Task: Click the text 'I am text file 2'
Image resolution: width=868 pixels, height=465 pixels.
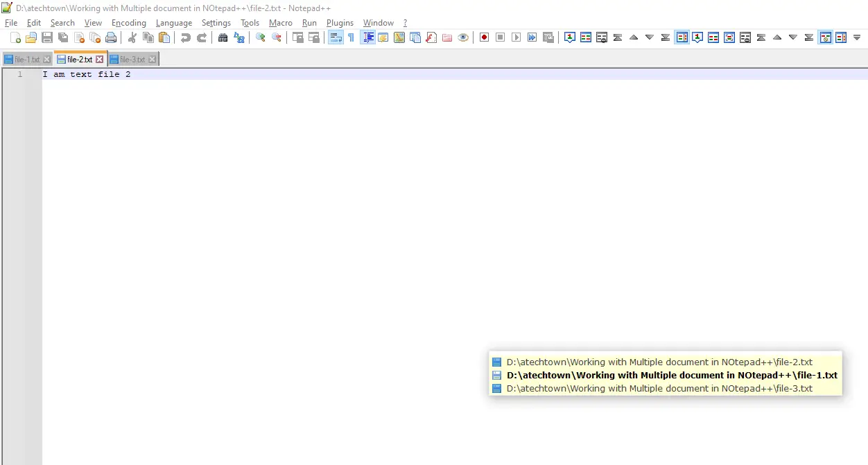Action: 87,74
